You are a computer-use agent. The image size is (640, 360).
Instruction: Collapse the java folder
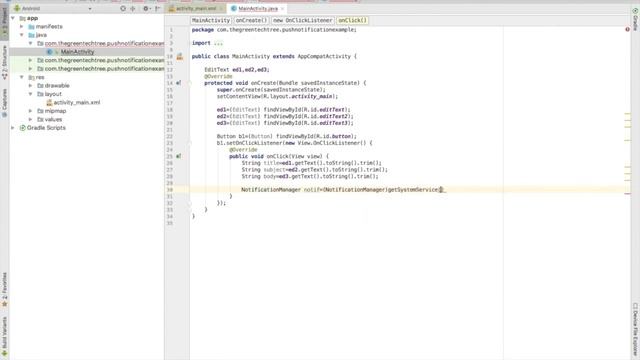click(x=22, y=35)
